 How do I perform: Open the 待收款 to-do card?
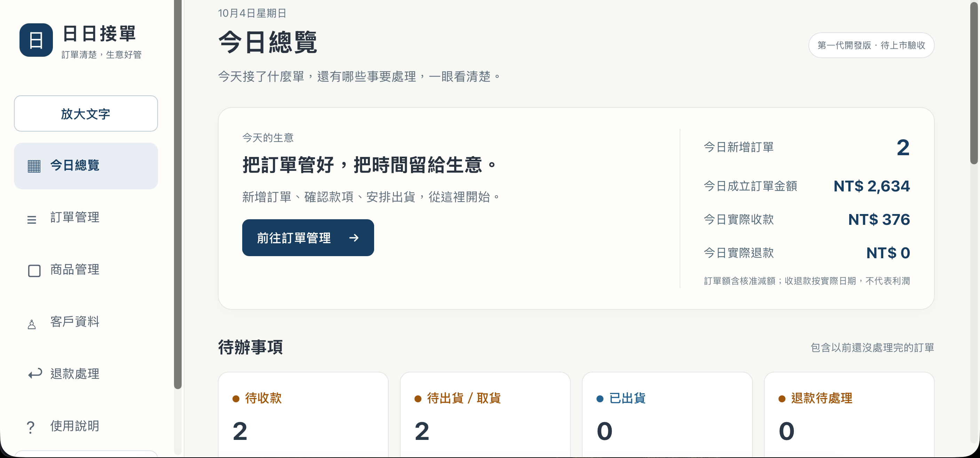[x=303, y=414]
